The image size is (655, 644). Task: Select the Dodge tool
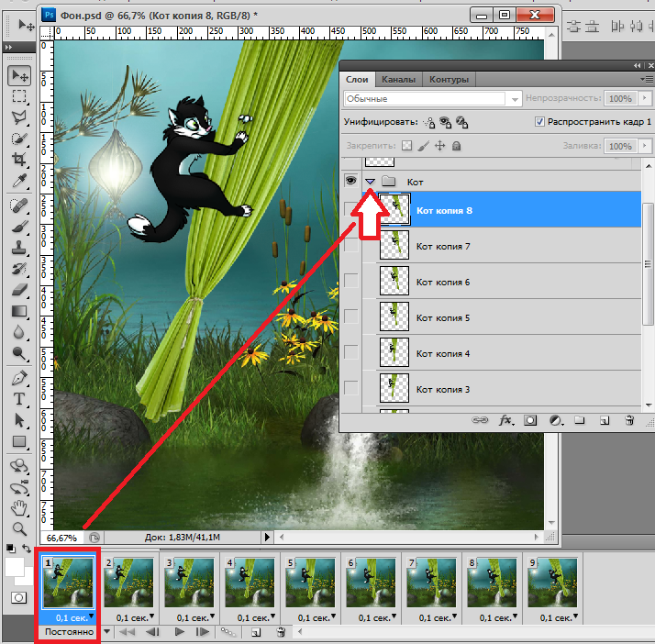coord(19,353)
